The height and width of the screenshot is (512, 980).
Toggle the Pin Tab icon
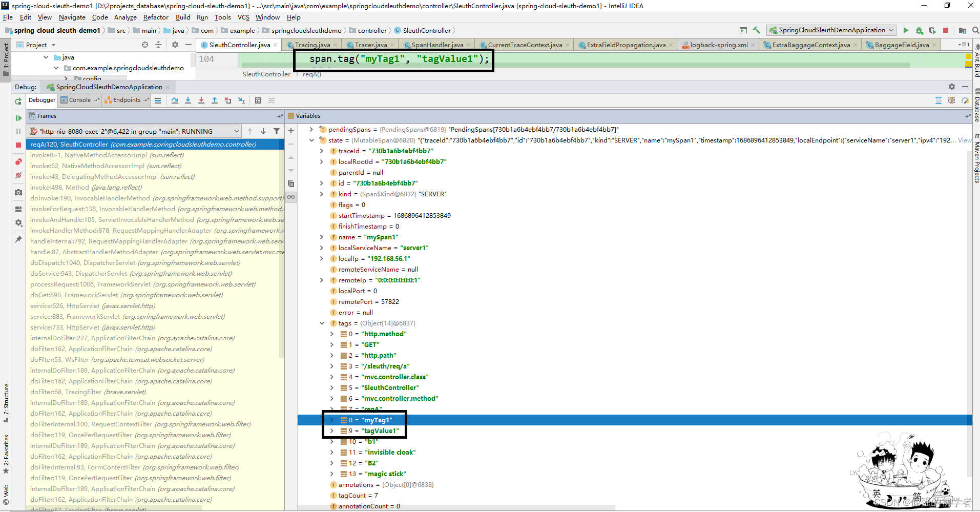[18, 239]
